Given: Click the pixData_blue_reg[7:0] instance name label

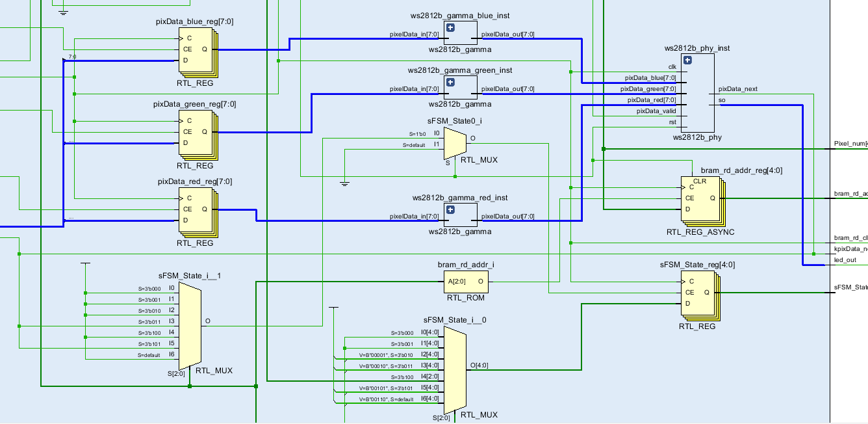Looking at the screenshot, I should (195, 21).
